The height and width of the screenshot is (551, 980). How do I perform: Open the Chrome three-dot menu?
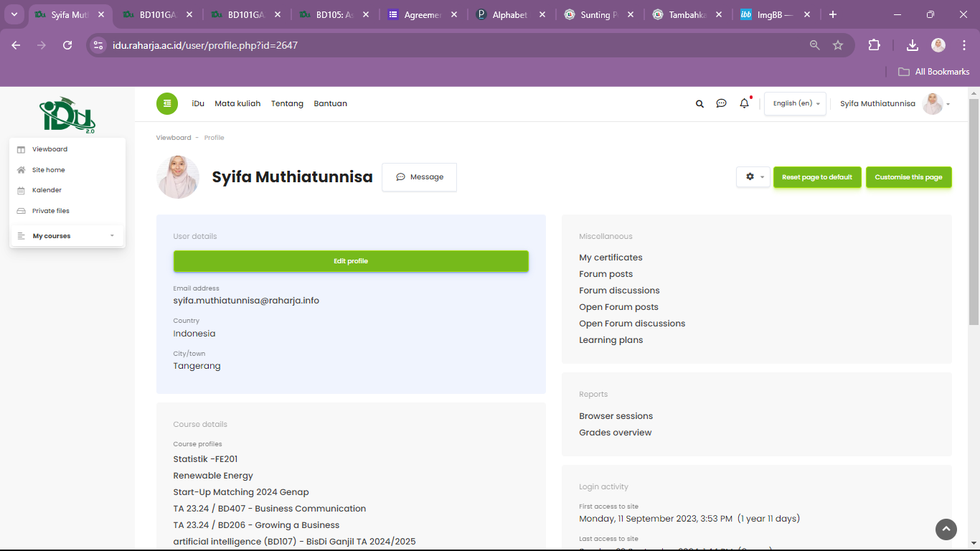963,45
